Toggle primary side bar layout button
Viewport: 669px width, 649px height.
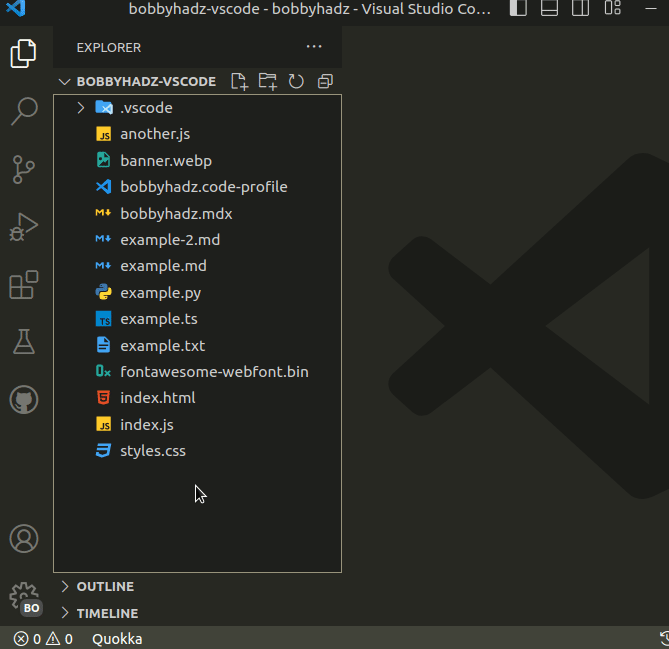518,8
